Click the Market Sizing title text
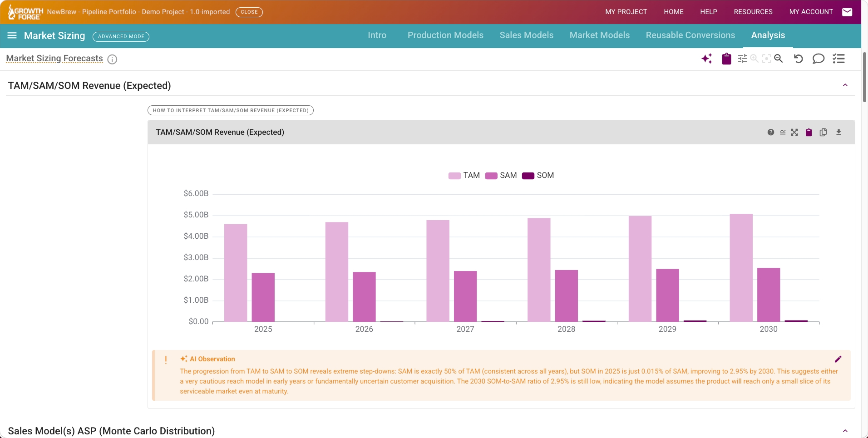 (54, 35)
